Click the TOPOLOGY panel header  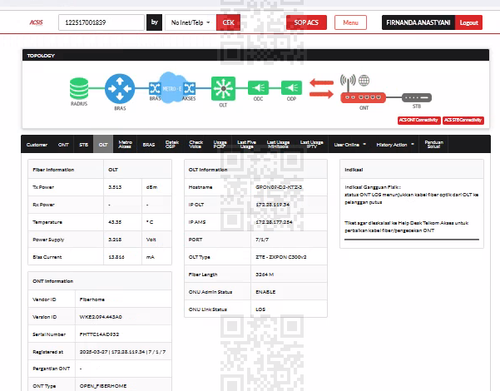[x=256, y=55]
